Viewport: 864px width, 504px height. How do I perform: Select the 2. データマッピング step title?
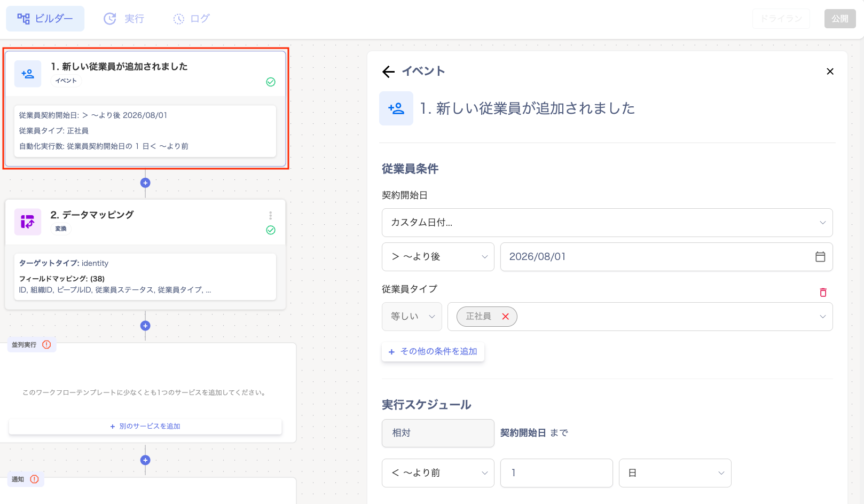92,215
